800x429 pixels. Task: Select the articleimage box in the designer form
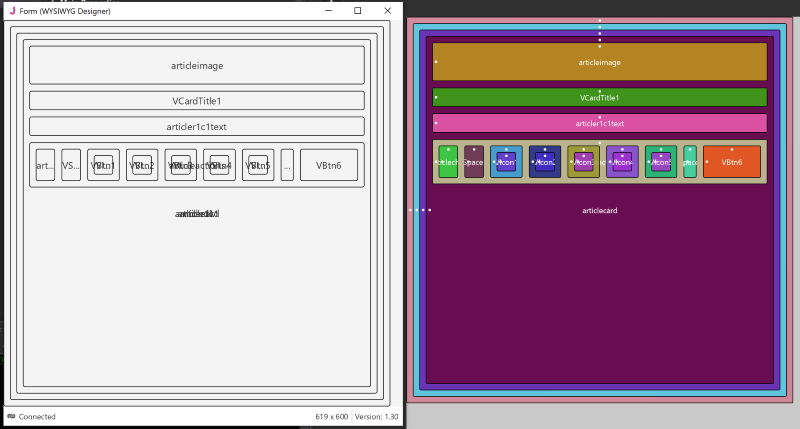[197, 65]
